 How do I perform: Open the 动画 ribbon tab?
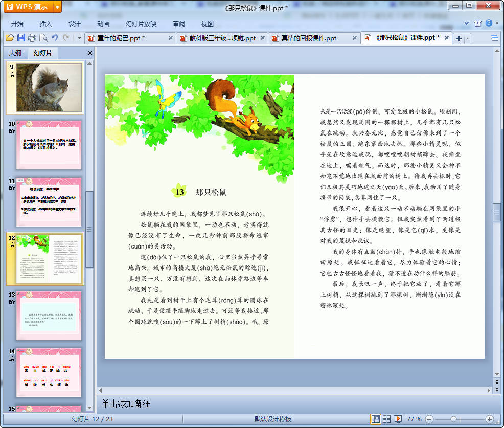click(x=103, y=24)
